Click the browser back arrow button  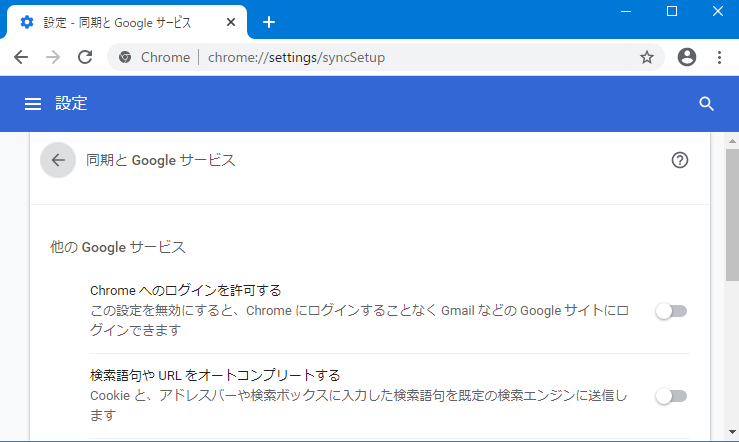pos(21,57)
